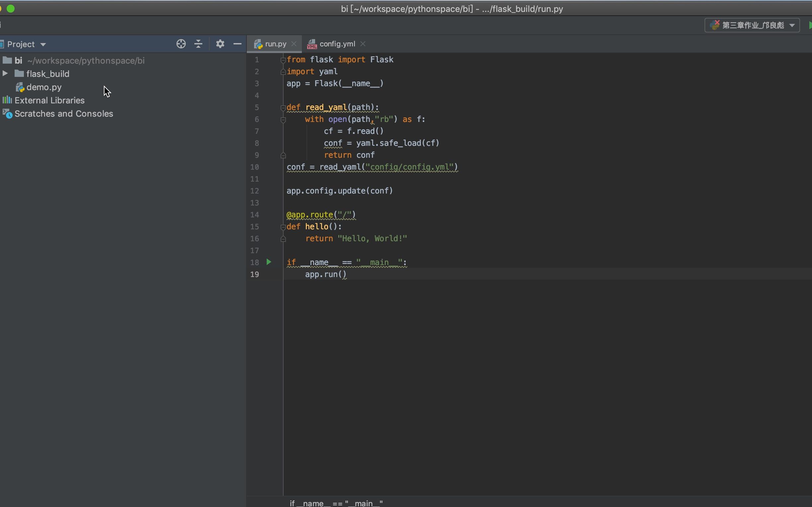Expand the flask_build folder

coord(5,74)
